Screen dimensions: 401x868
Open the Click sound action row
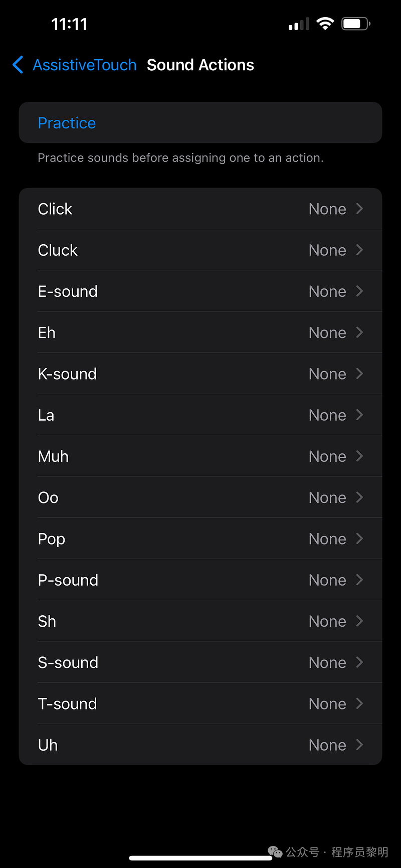[200, 209]
